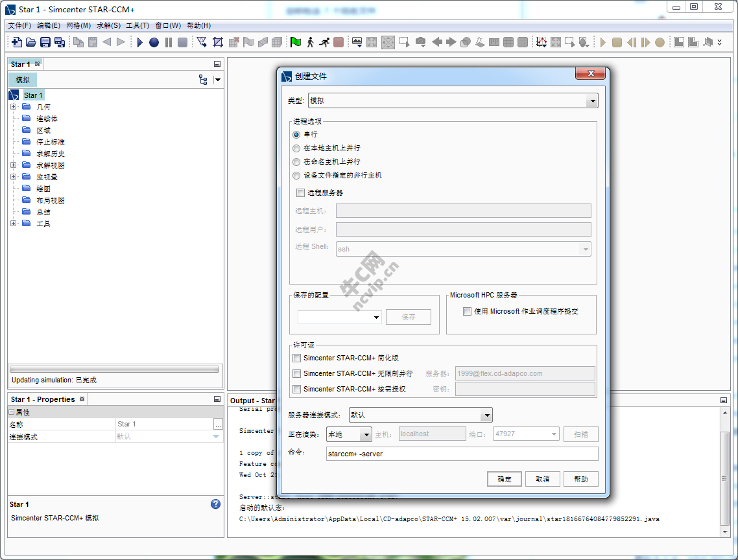
Task: Open the 正在渲染 本地 dropdown
Action: (349, 434)
